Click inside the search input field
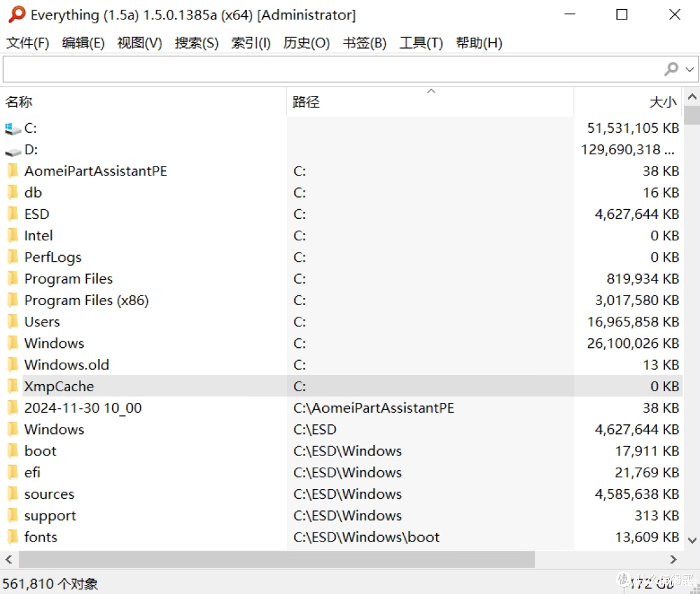Viewport: 700px width, 594px height. coord(324,69)
